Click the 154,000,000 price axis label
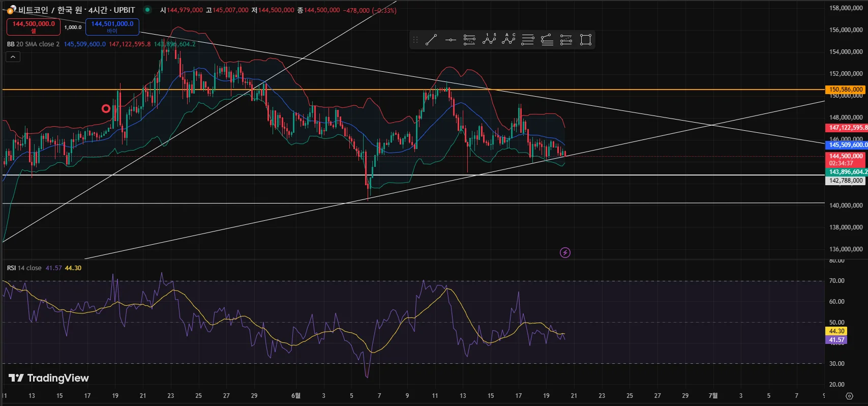Viewport: 868px width, 406px height. click(846, 52)
